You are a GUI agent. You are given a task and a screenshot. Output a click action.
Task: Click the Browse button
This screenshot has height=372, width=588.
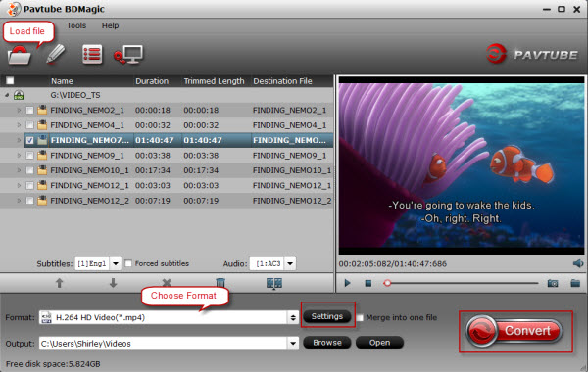coord(327,343)
